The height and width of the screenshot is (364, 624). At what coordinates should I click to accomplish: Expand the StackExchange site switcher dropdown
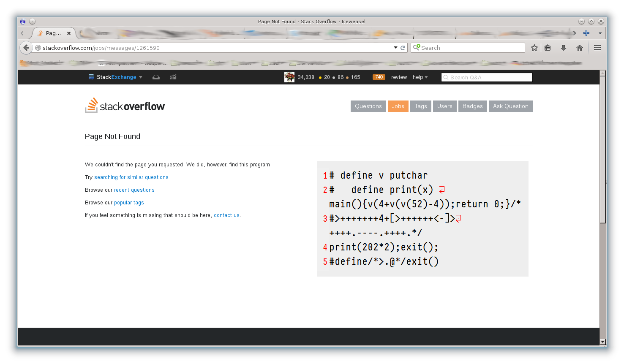115,77
